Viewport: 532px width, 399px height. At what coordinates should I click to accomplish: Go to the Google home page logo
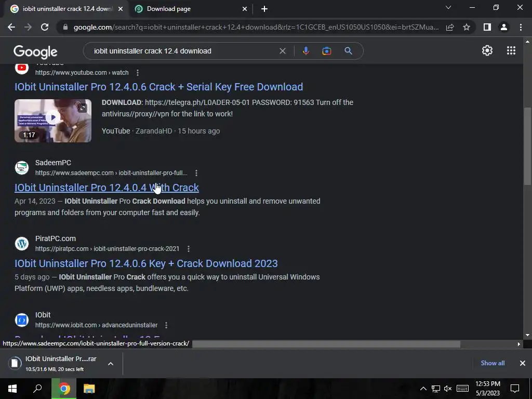click(35, 51)
